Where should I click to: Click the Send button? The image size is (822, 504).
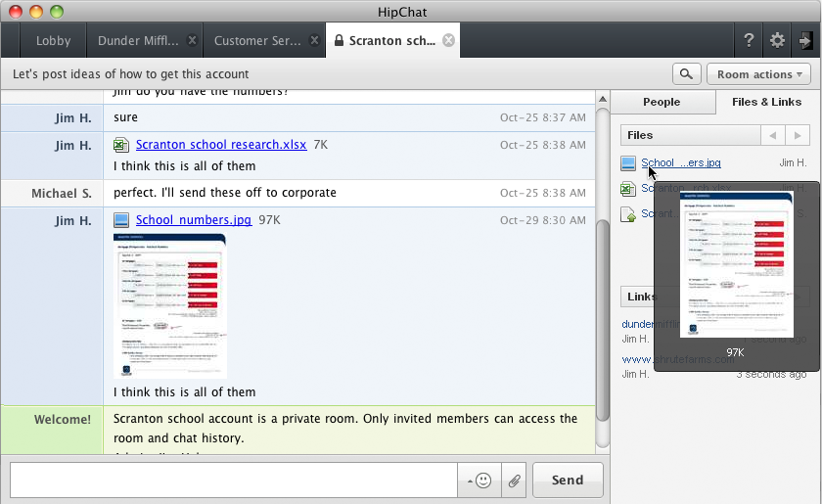click(568, 480)
